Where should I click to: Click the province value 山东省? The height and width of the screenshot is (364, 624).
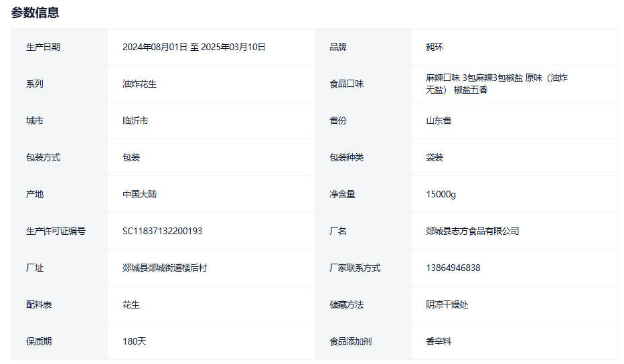(439, 120)
